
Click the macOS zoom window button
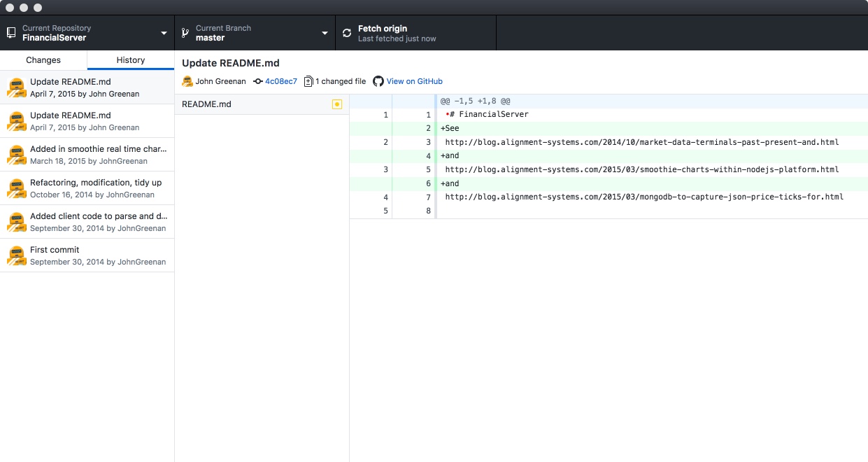pyautogui.click(x=38, y=8)
